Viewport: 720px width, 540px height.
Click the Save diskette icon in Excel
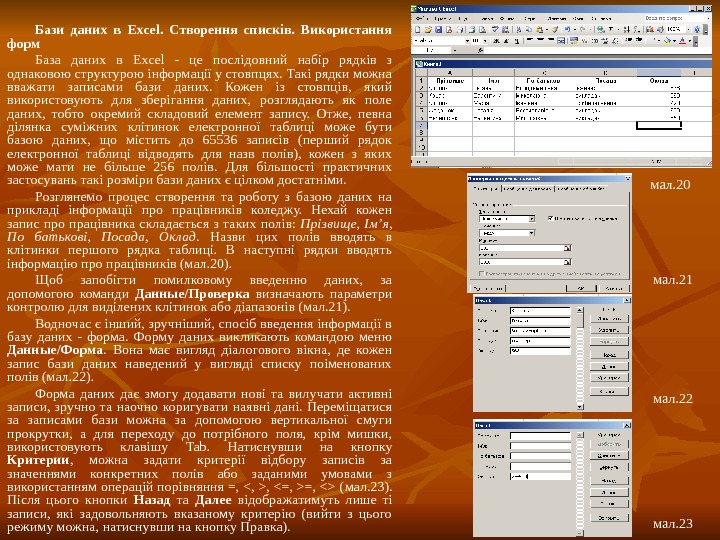(x=439, y=29)
